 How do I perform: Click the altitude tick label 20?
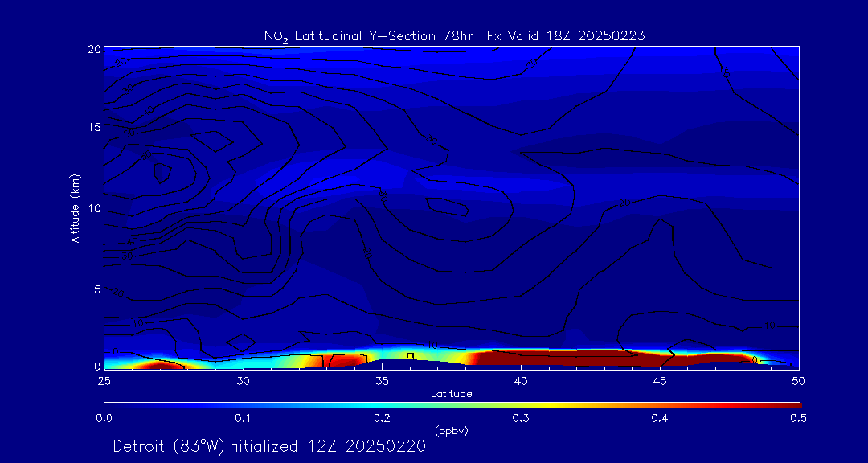[93, 49]
